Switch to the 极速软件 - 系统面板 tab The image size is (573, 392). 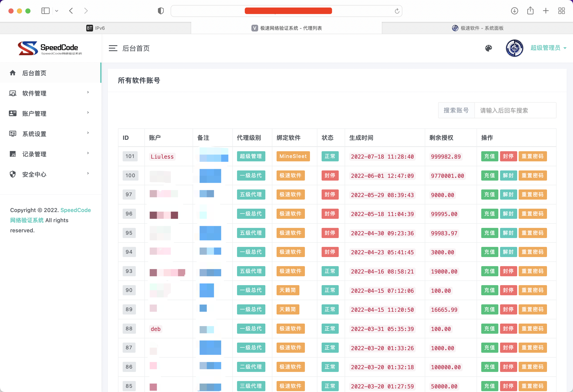click(x=477, y=28)
